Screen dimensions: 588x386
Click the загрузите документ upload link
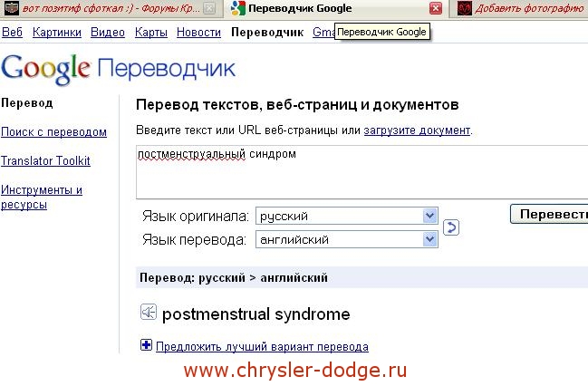tap(417, 130)
